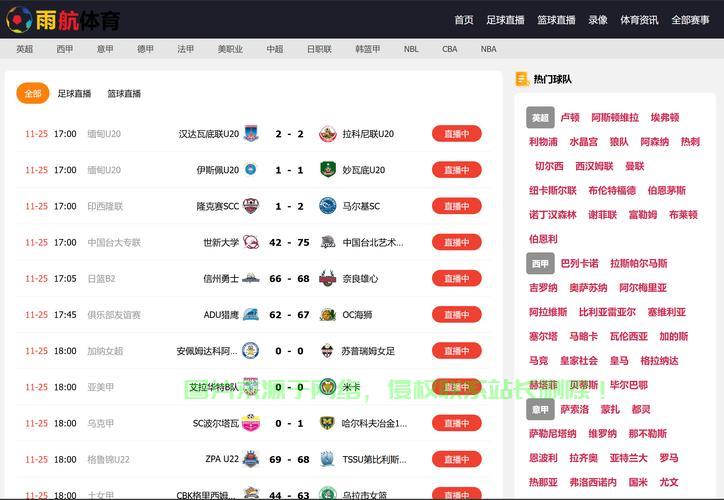Go to NBA league in subnav

(488, 49)
